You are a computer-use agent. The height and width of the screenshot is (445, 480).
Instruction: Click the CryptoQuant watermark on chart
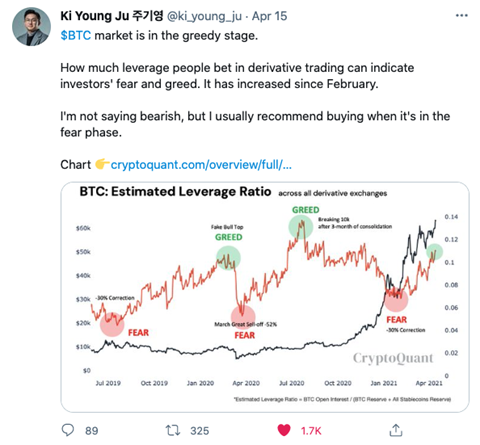click(x=393, y=358)
